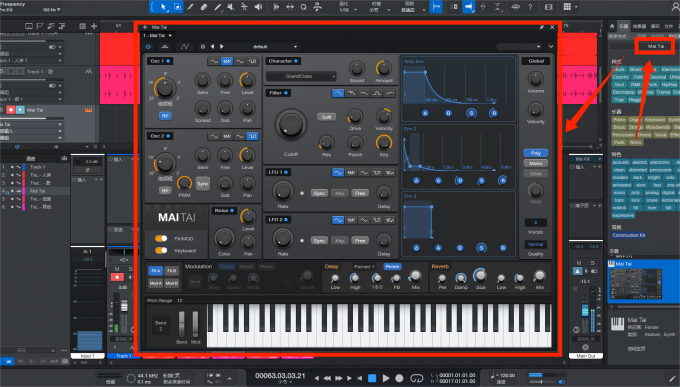The image size is (680, 387).
Task: Select the Range tool in top toolbar
Action: click(177, 7)
